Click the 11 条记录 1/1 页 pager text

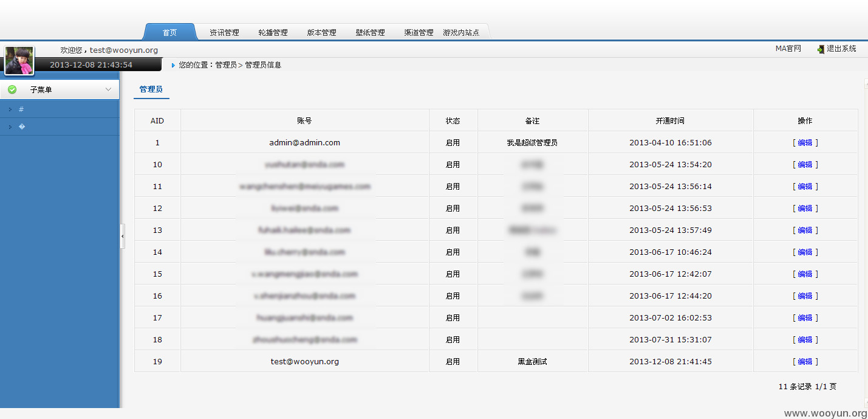(x=807, y=387)
